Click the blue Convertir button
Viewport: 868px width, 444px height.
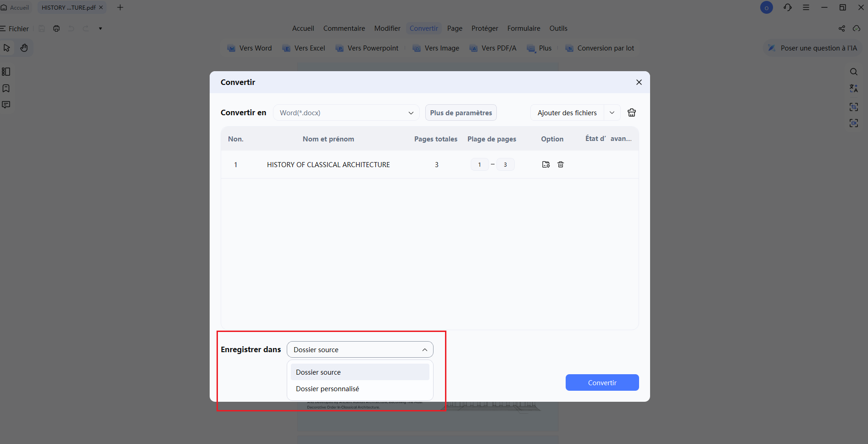602,382
